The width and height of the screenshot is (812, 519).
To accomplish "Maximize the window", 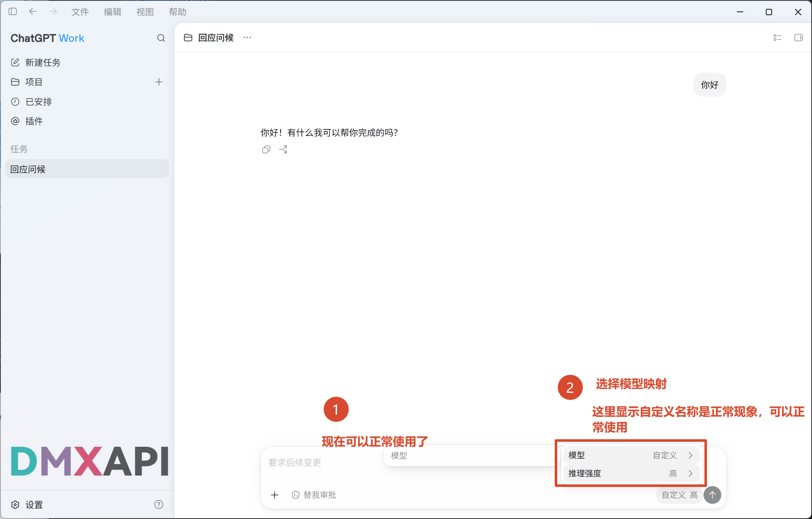I will point(769,12).
